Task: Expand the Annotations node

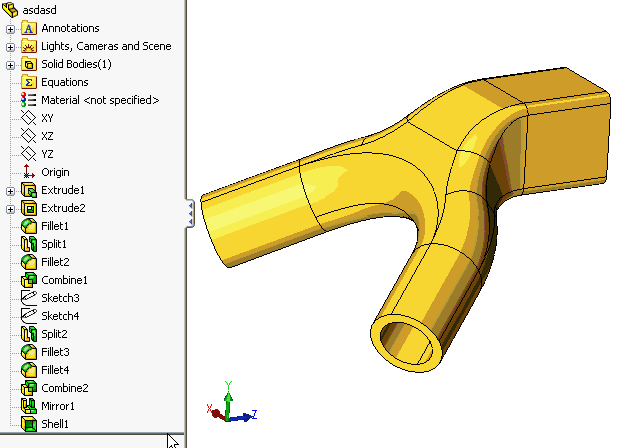Action: pyautogui.click(x=10, y=29)
